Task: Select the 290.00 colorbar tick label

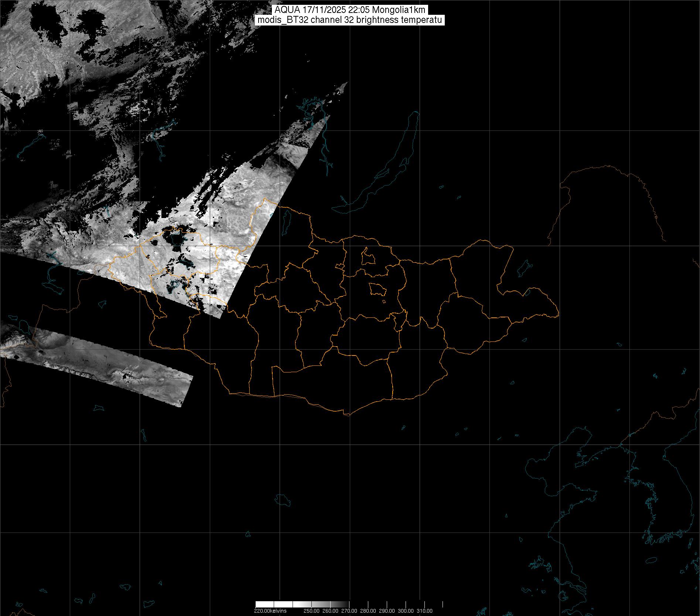Action: click(x=387, y=610)
